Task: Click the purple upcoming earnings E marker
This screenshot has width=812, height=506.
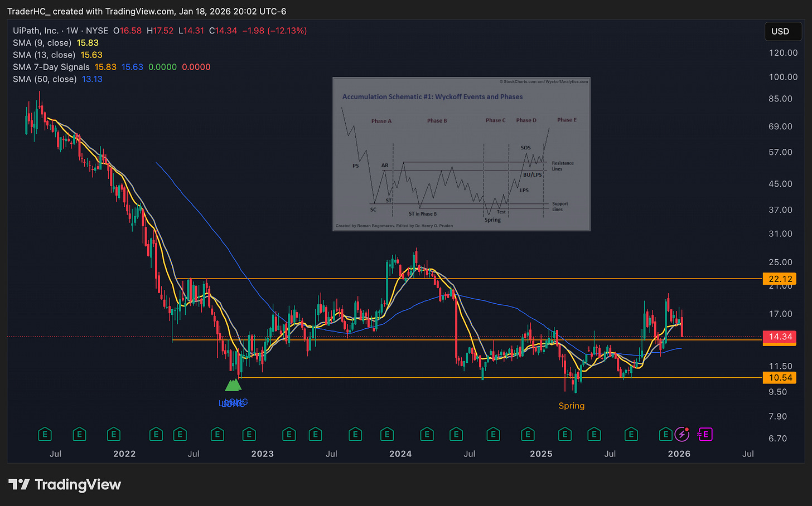Action: coord(705,434)
